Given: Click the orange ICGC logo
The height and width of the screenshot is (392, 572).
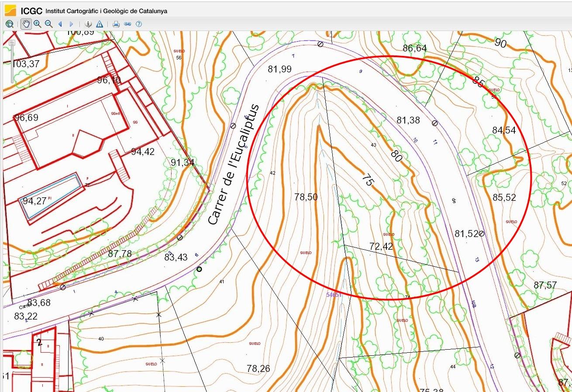Looking at the screenshot, I should point(10,10).
